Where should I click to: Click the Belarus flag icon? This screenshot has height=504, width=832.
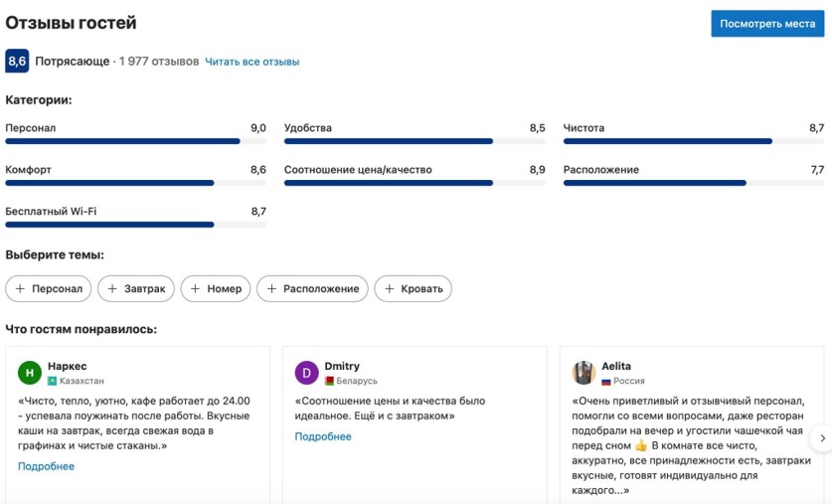(329, 381)
